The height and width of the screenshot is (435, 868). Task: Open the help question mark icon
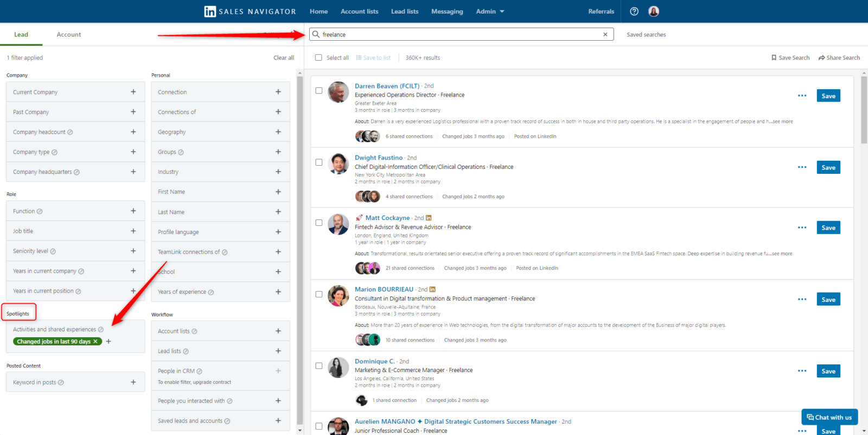[x=634, y=11]
